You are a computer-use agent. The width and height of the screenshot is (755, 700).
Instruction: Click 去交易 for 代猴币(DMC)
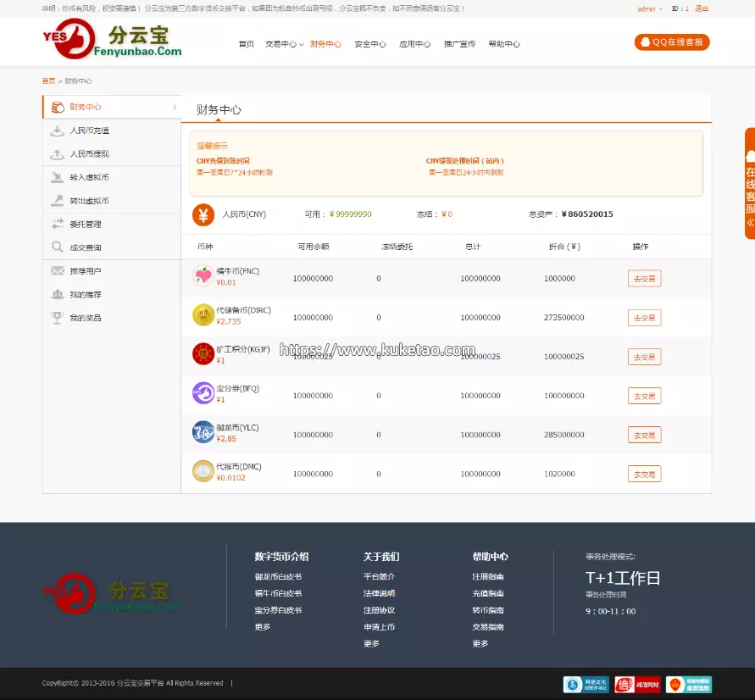644,475
